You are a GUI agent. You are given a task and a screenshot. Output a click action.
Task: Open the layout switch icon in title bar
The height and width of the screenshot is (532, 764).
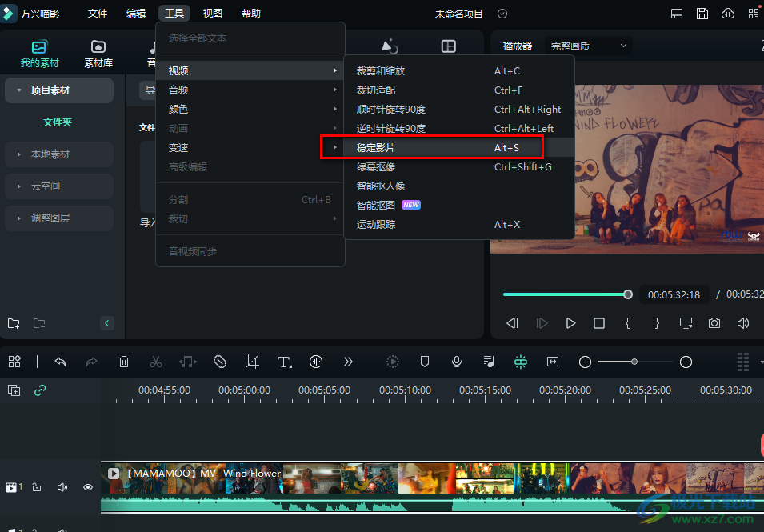(x=677, y=14)
